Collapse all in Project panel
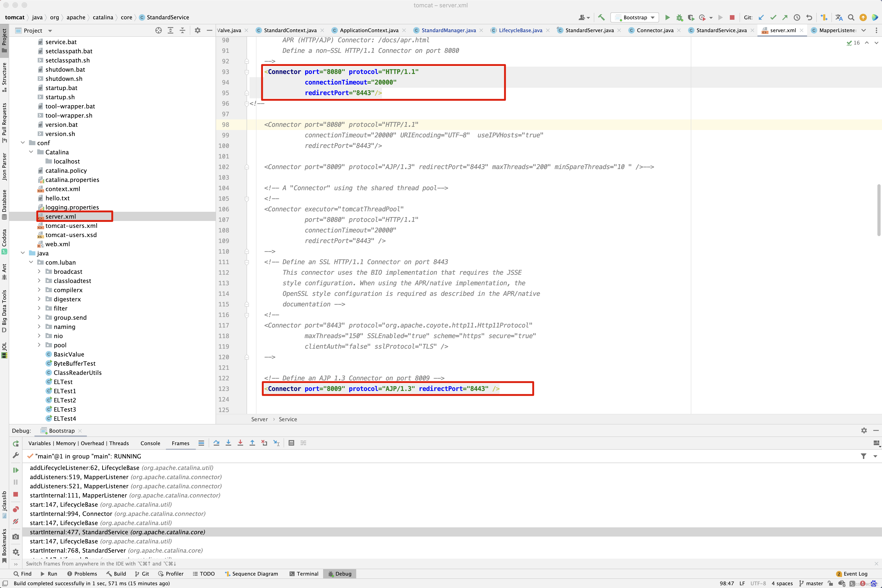Image resolution: width=882 pixels, height=588 pixels. 182,30
